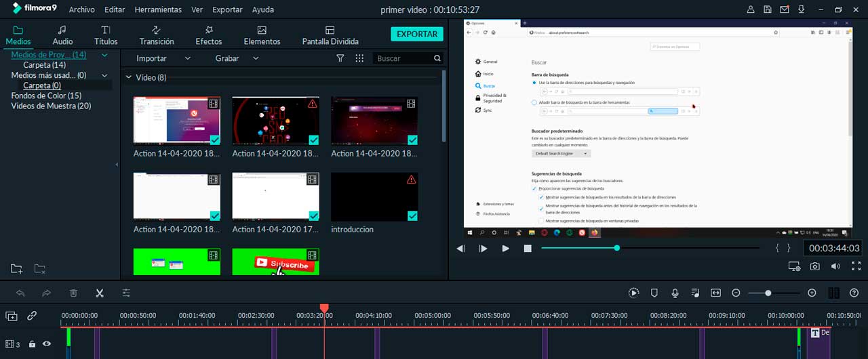Click the split scissors tool in timeline toolbar
Viewport: 868px width, 359px height.
coord(100,293)
